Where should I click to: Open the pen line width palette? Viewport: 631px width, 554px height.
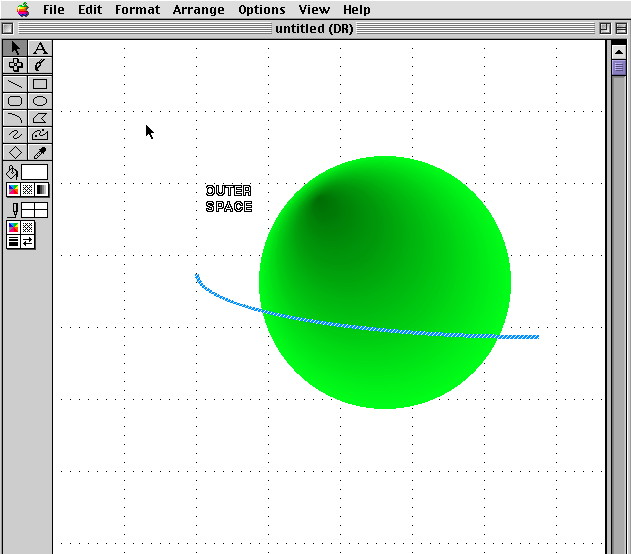coord(13,241)
